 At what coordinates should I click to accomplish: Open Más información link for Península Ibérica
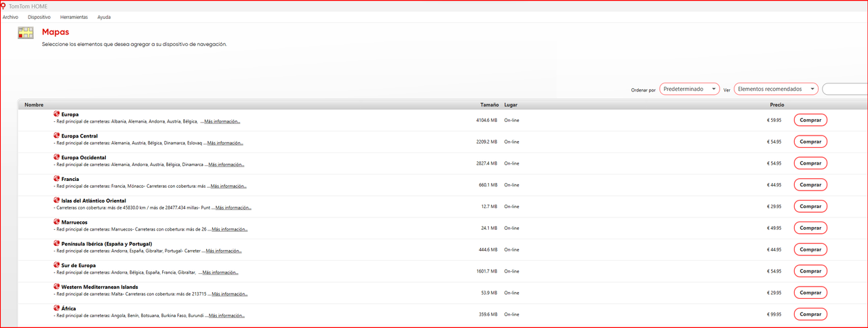[x=224, y=251]
